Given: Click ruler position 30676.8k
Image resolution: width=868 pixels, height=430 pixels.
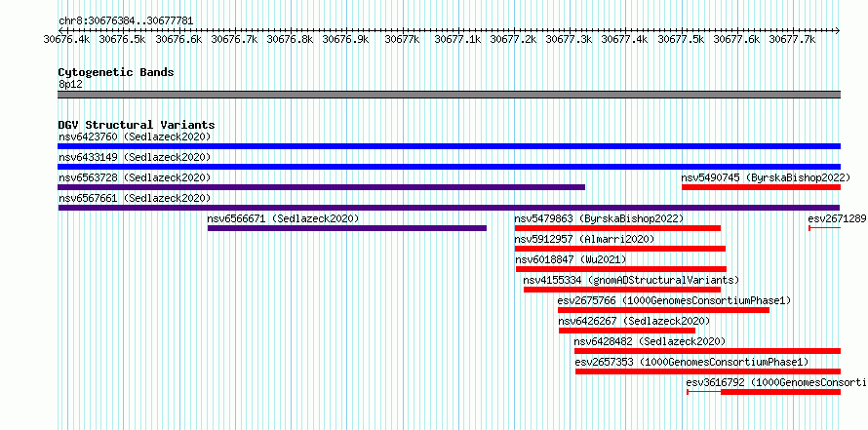Looking at the screenshot, I should click(x=291, y=39).
